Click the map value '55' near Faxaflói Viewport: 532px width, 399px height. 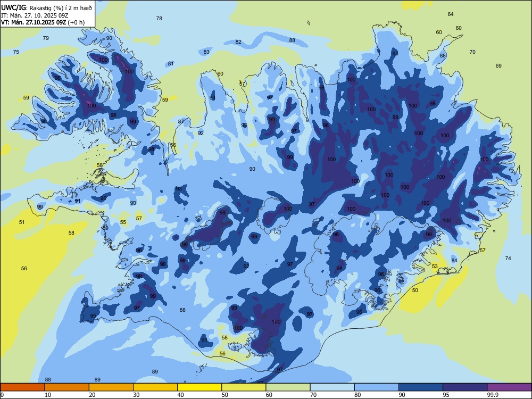pos(123,222)
